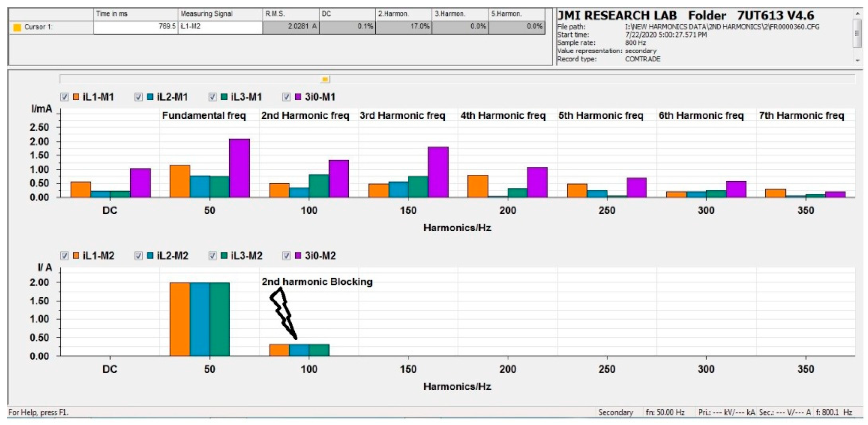Screen dimensions: 868x425
Task: Click the purple 3i0-M1 legend color swatch
Action: tap(298, 97)
